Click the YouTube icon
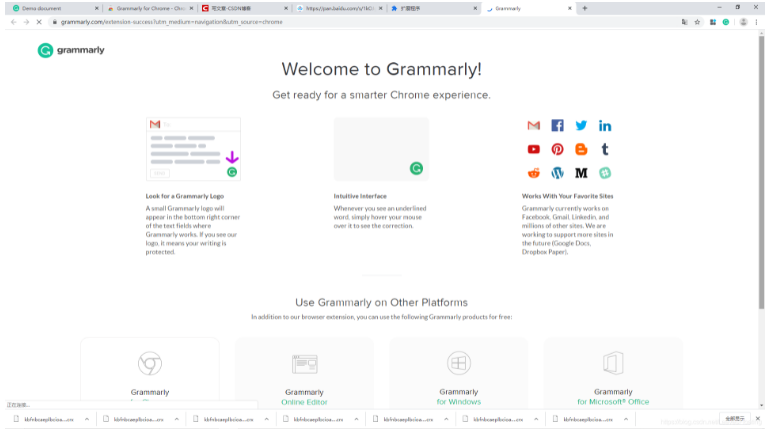The image size is (770, 429). [x=533, y=150]
